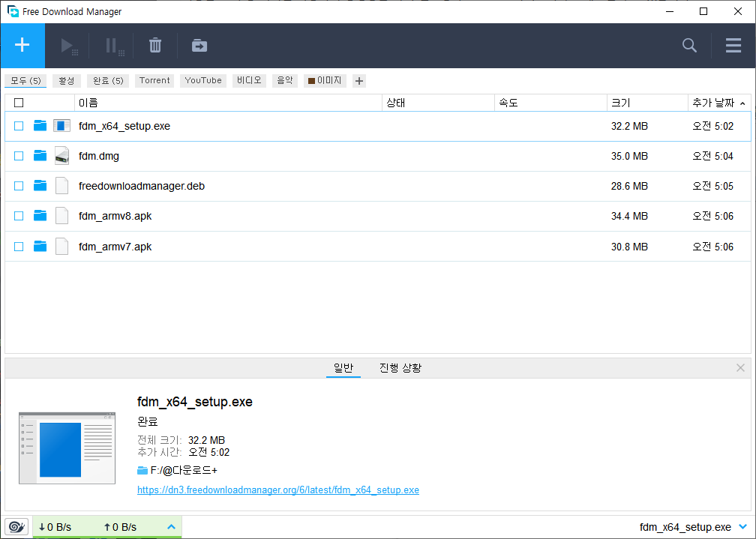Sort by 이름 column header

[x=229, y=103]
